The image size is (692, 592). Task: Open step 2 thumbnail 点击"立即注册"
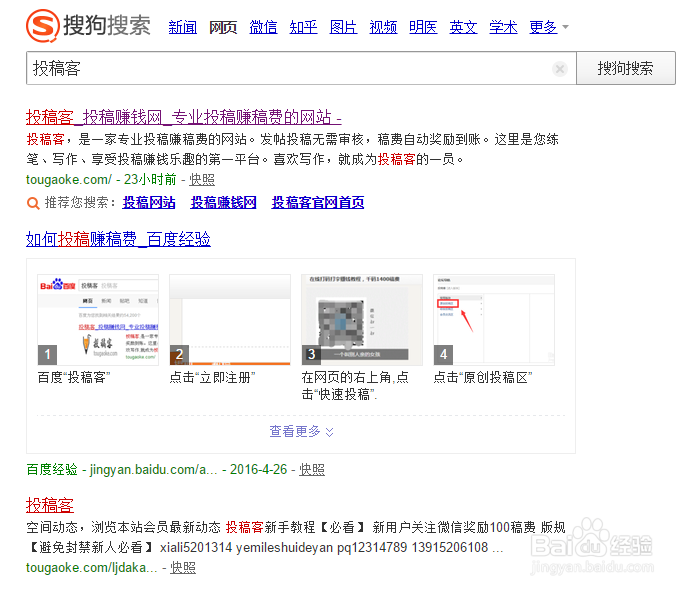(230, 320)
